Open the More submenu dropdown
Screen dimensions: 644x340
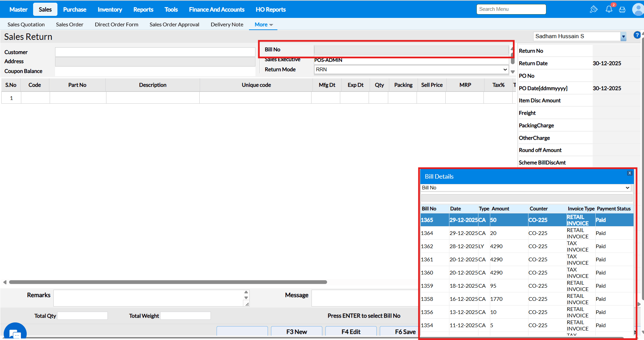(264, 25)
